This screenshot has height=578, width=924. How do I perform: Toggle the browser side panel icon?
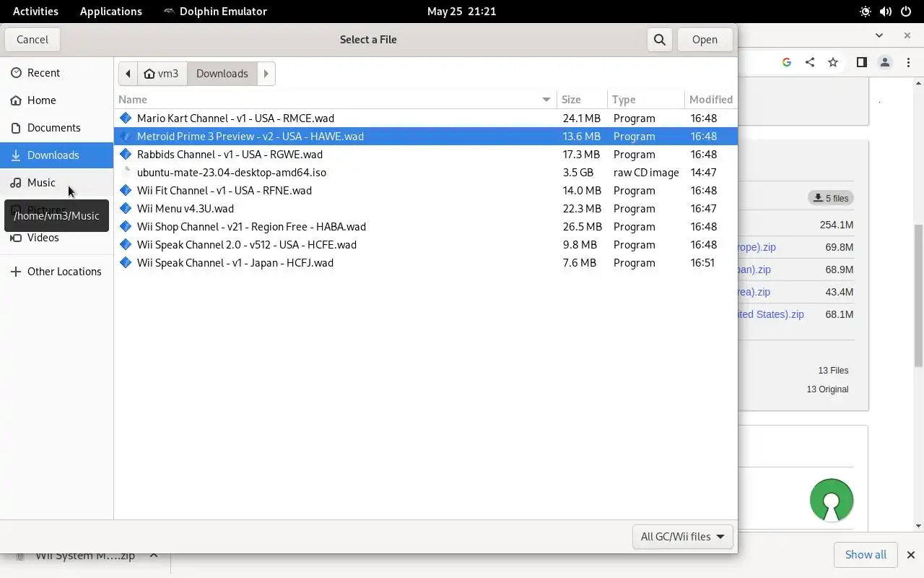[x=861, y=62]
